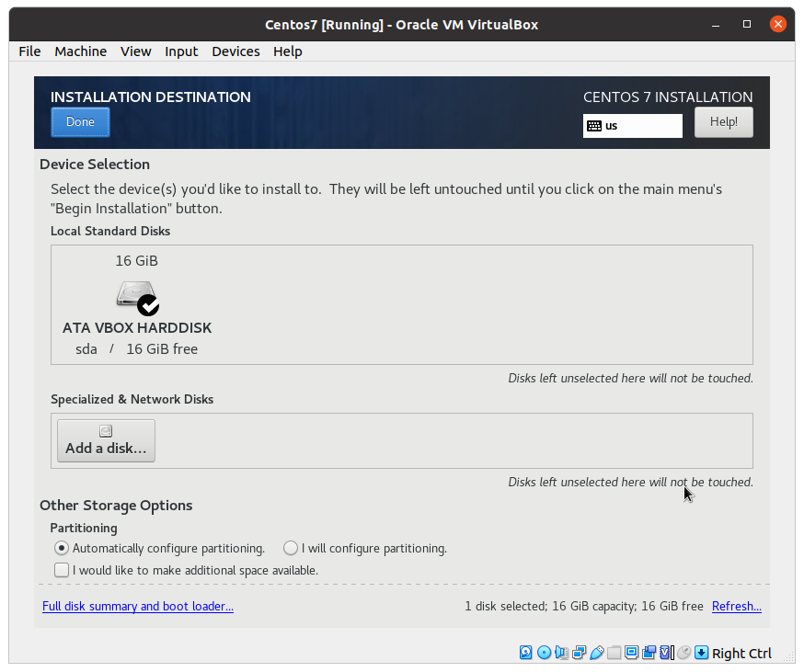The height and width of the screenshot is (672, 804).
Task: Open the audio status icon
Action: pos(561,652)
